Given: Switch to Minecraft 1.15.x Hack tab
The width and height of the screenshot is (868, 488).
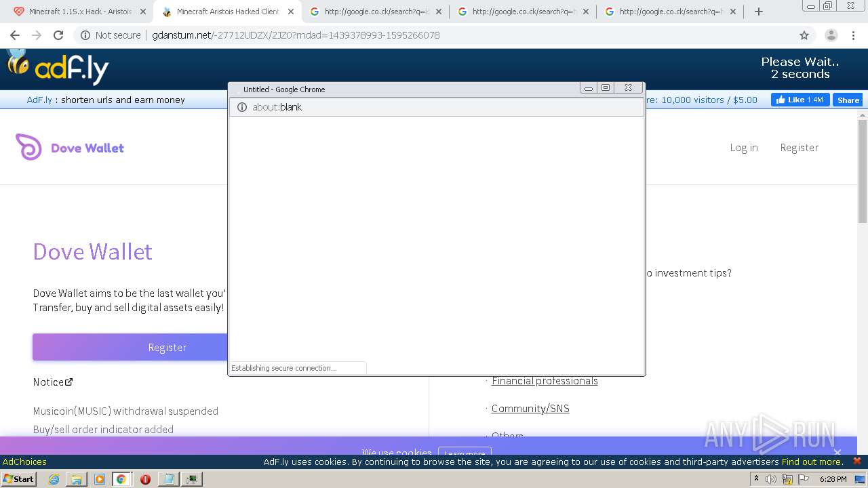Looking at the screenshot, I should point(80,12).
